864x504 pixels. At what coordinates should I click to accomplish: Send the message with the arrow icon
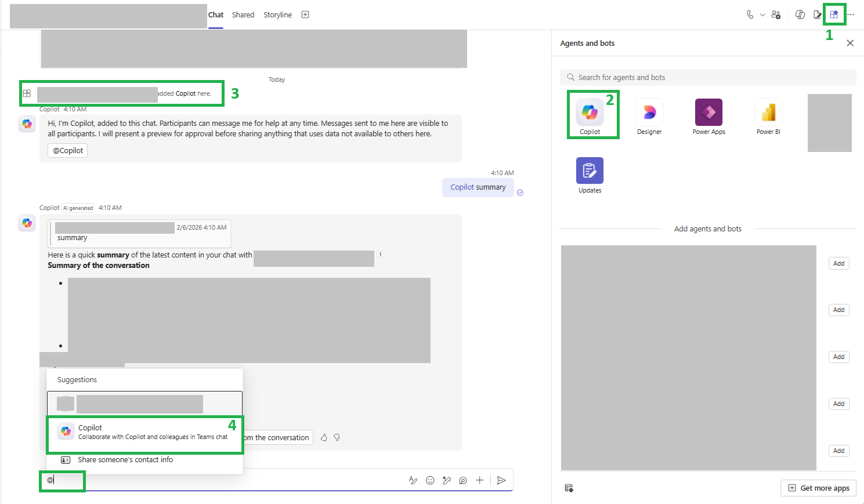click(501, 480)
